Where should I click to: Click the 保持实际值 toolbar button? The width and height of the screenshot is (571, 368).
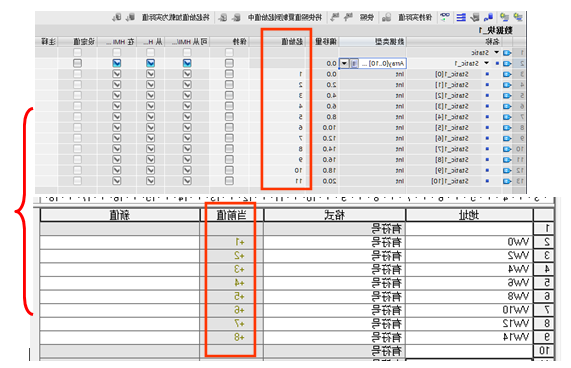[x=415, y=17]
